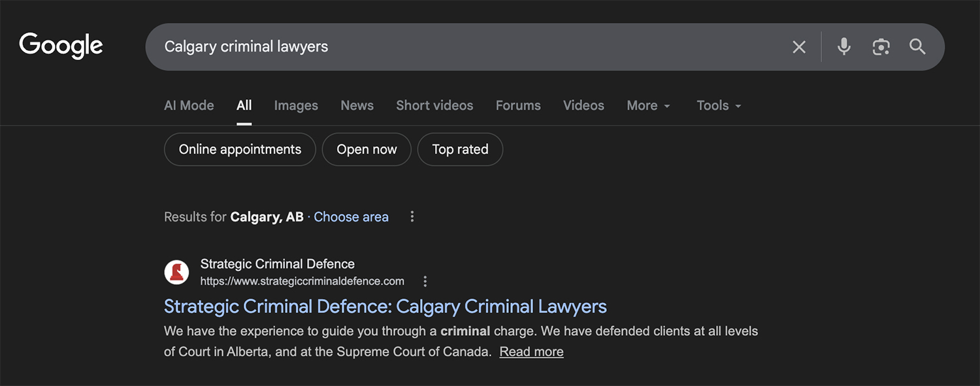The width and height of the screenshot is (980, 386).
Task: Click the Choose area link
Action: 351,216
